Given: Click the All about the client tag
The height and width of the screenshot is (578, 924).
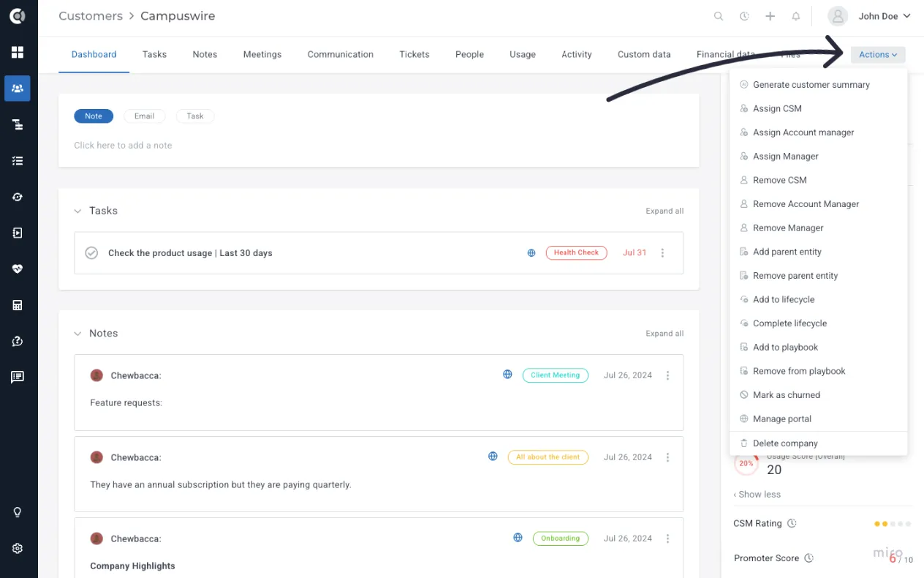Looking at the screenshot, I should 548,457.
